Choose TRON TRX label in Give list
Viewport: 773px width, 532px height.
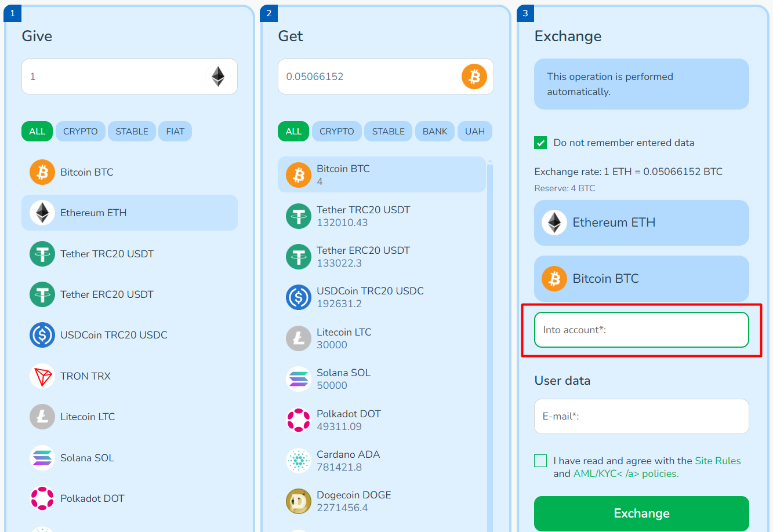coord(85,376)
